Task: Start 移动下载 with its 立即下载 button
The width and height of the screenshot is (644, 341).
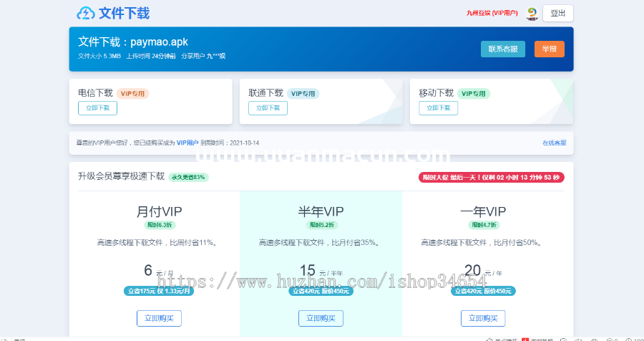Action: coord(438,108)
